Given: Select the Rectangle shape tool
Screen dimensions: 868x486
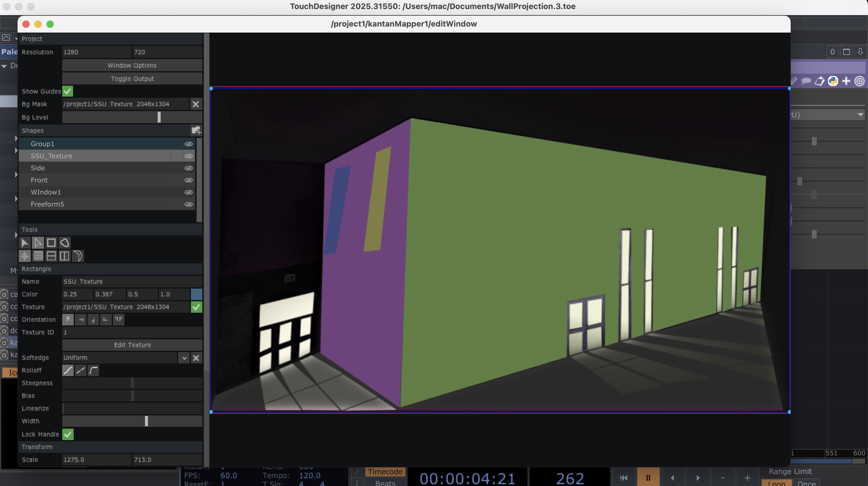Looking at the screenshot, I should tap(51, 242).
